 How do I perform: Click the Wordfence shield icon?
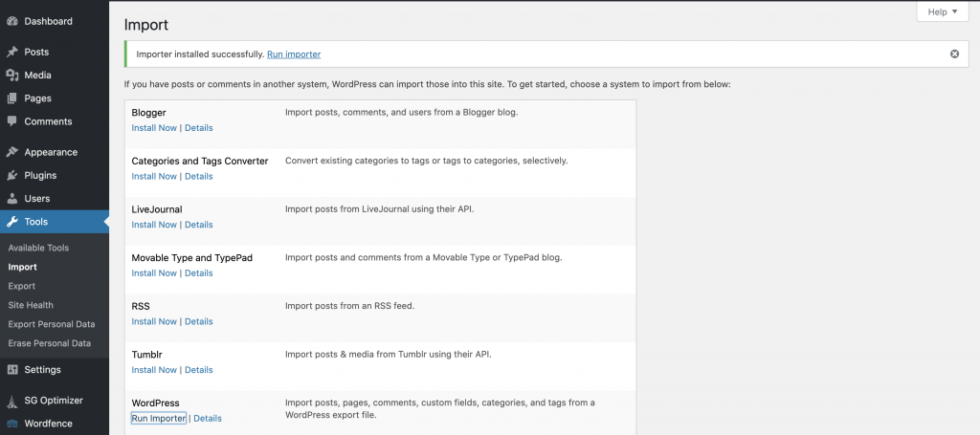click(x=12, y=424)
